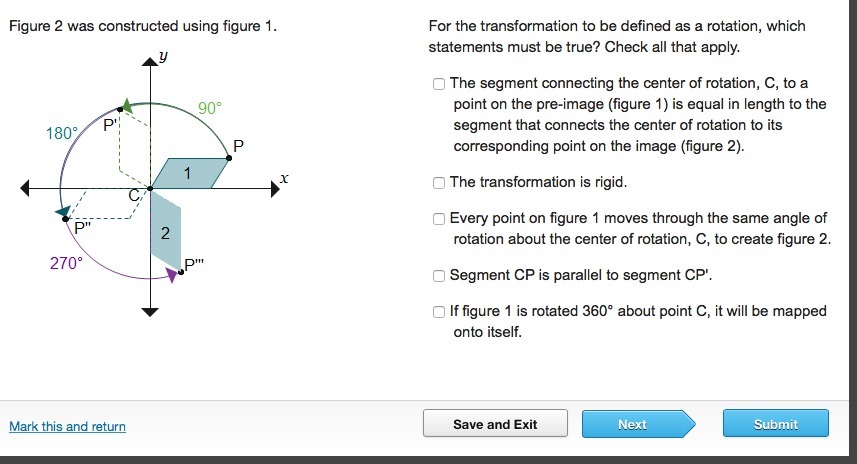This screenshot has height=464, width=857.
Task: Tick the 360° rotation maps onto itself checkbox
Action: 439,312
